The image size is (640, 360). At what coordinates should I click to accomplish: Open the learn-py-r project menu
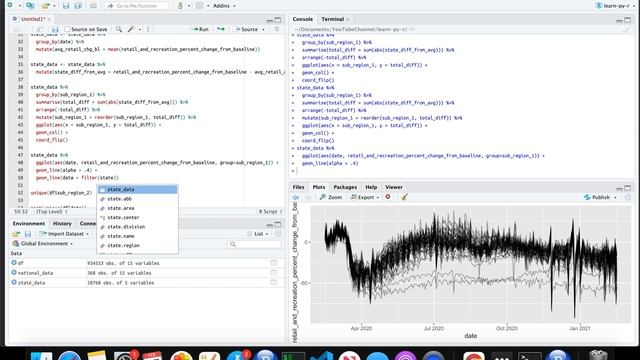click(616, 6)
